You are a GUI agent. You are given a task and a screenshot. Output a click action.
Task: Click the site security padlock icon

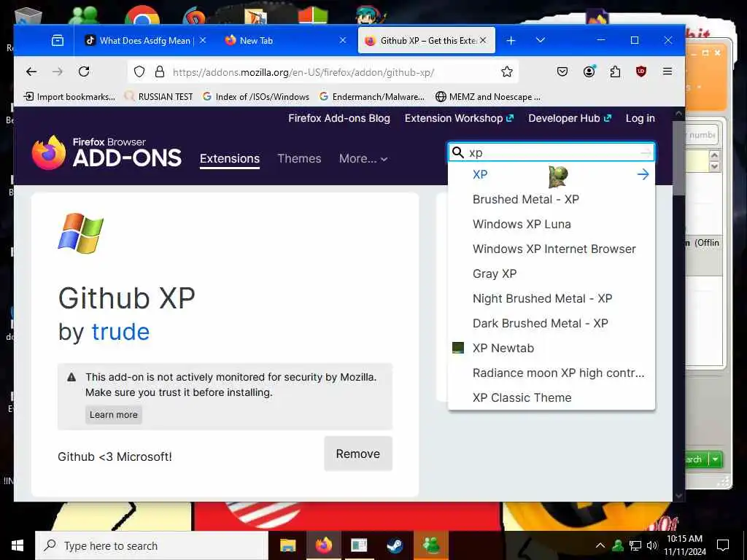pos(160,72)
